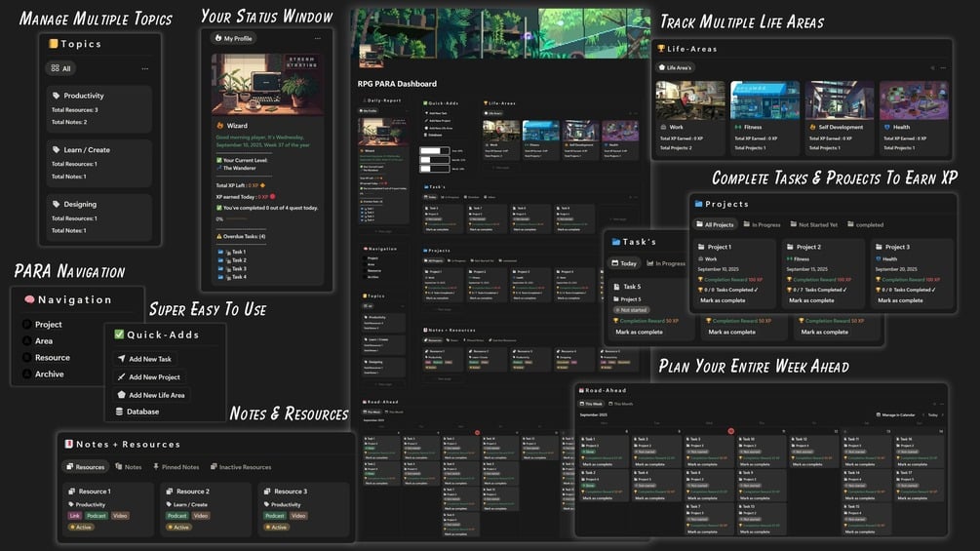Switch to In Progress tab in Task's
The width and height of the screenshot is (980, 551).
pyautogui.click(x=666, y=263)
